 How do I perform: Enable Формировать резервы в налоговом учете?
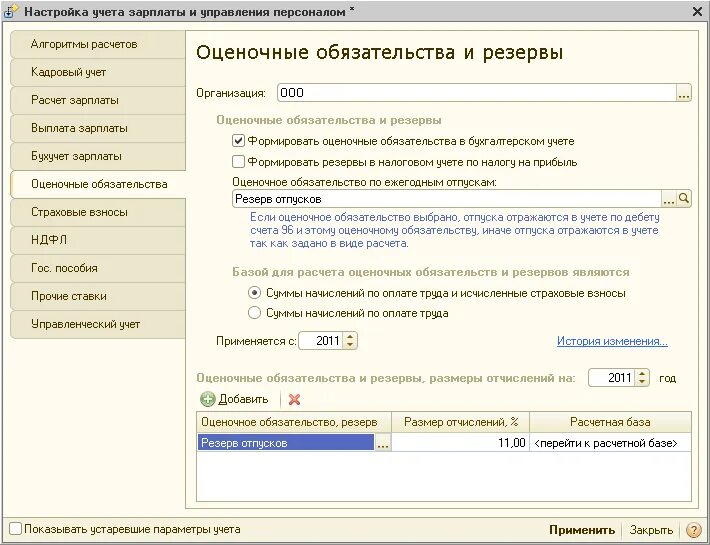pyautogui.click(x=238, y=162)
